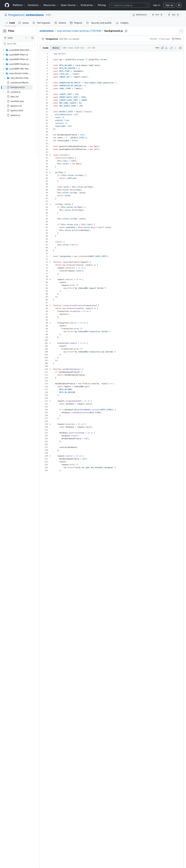Screen dimensions: 186x868
Task: Copy raw file contents
Action: pos(162,48)
